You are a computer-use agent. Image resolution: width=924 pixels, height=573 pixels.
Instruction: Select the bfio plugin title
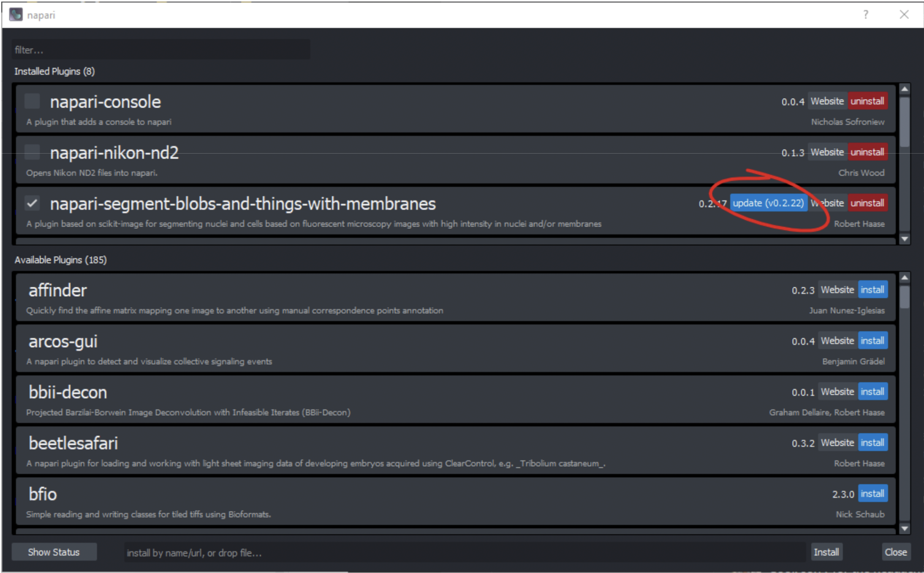42,495
